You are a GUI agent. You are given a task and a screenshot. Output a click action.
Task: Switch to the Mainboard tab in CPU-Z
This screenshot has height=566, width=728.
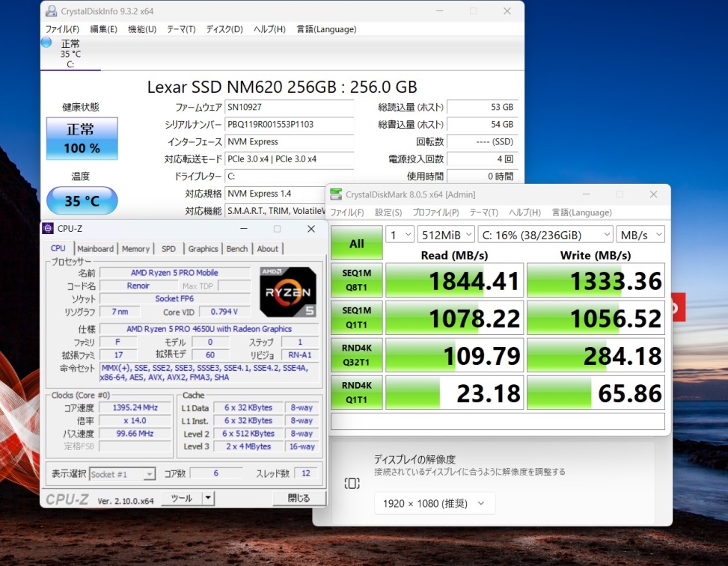coord(95,249)
